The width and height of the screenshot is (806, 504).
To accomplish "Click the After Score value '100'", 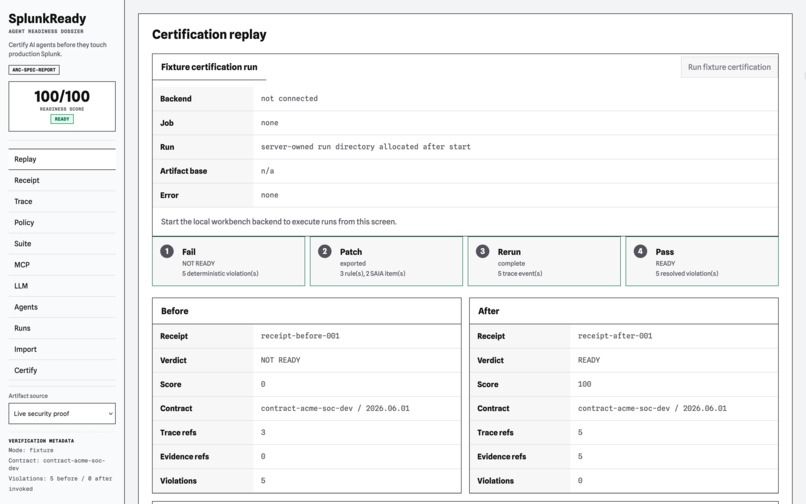I will (584, 384).
